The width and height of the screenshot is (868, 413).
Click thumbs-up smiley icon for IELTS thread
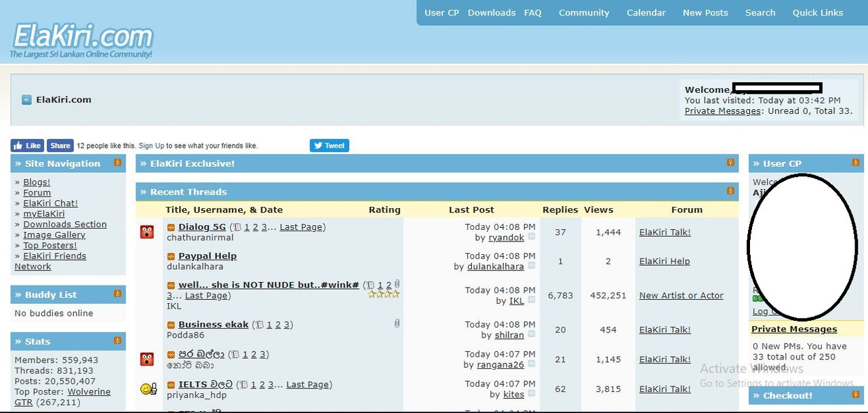pos(149,389)
